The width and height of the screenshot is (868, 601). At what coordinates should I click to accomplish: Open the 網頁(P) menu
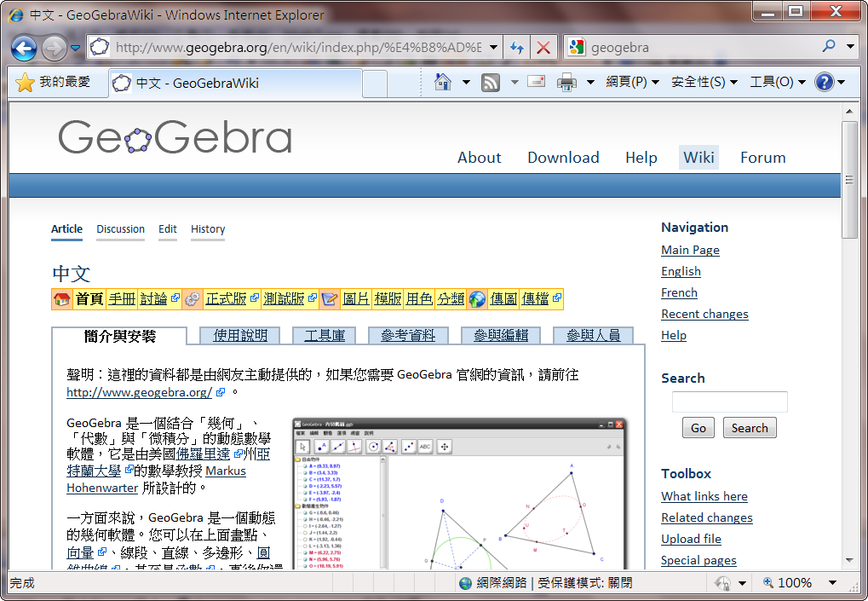pos(632,82)
